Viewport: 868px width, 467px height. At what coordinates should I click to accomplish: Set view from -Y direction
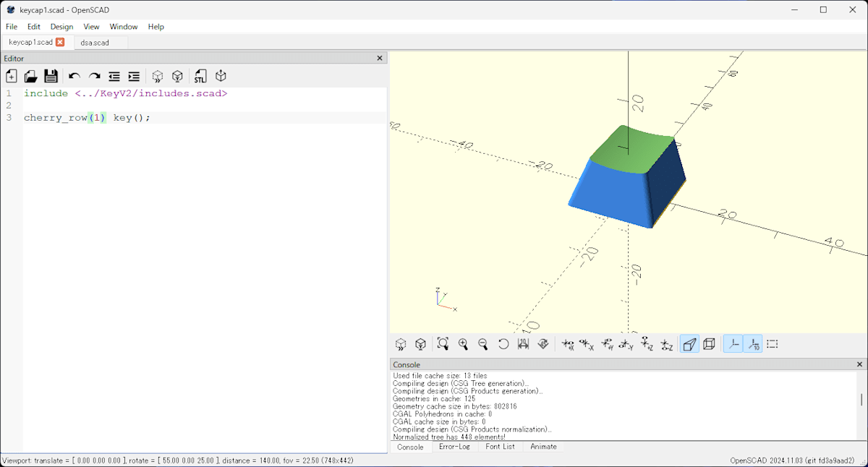[627, 344]
